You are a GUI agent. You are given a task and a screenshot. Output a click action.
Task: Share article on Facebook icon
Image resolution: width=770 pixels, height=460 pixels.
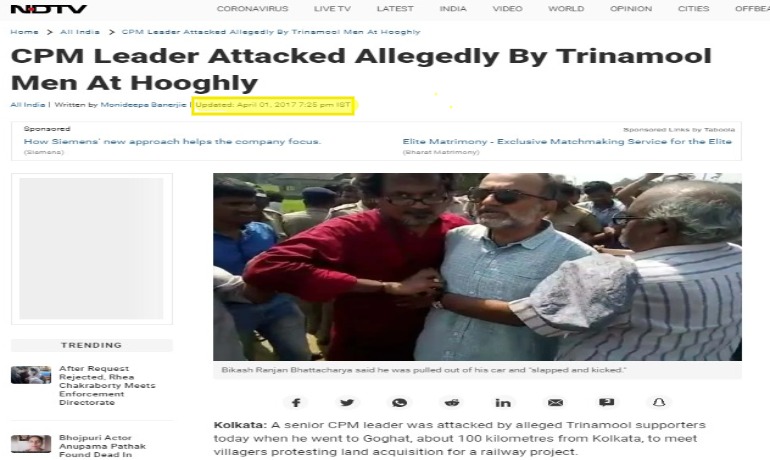click(296, 403)
